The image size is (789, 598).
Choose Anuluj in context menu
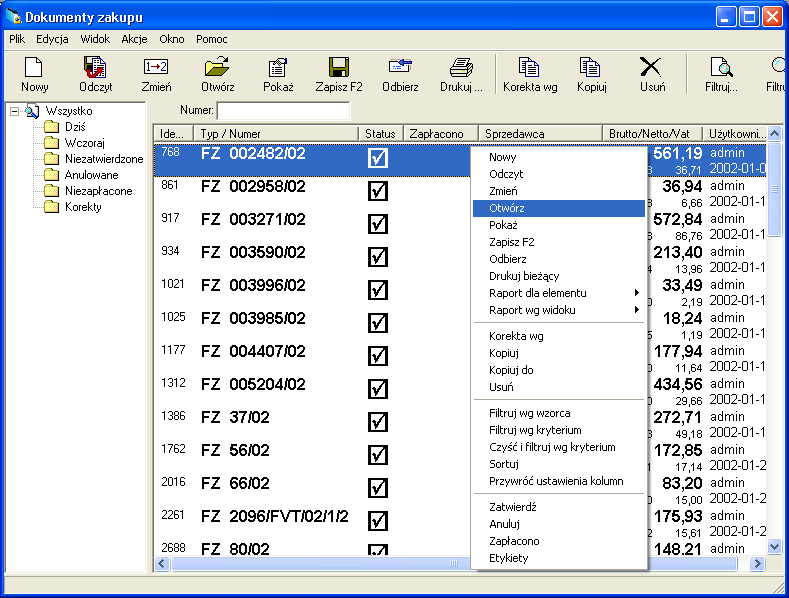[559, 524]
